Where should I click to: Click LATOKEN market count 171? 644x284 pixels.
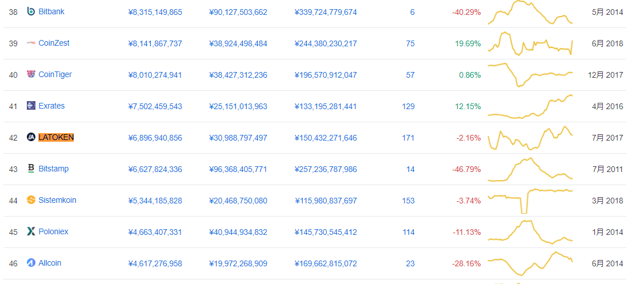408,138
